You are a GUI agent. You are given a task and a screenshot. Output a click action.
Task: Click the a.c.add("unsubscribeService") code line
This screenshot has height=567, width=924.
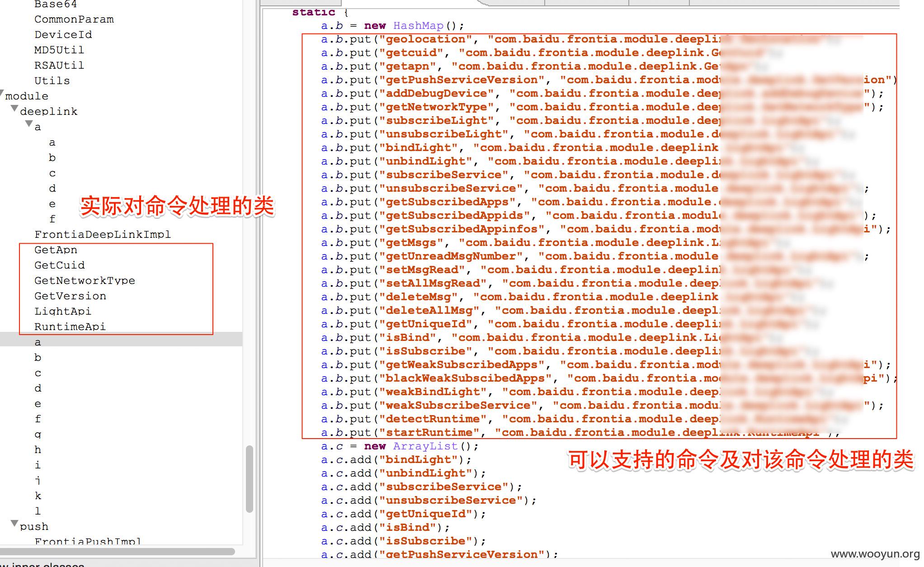429,501
